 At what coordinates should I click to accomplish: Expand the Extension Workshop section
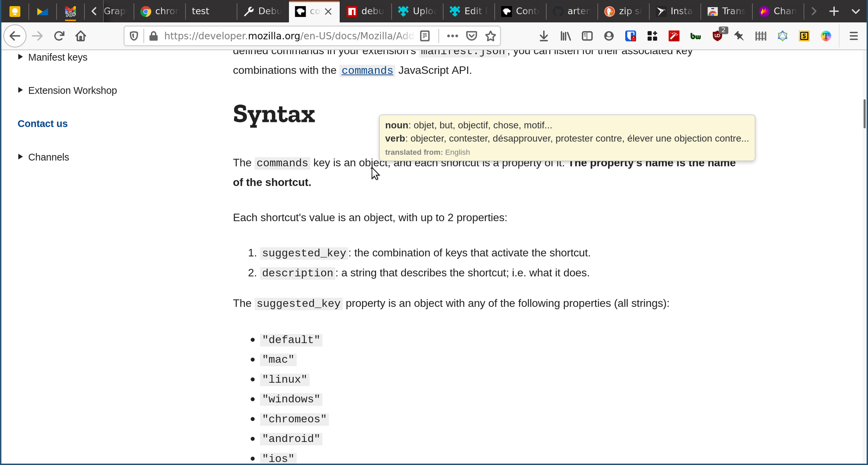pyautogui.click(x=20, y=90)
